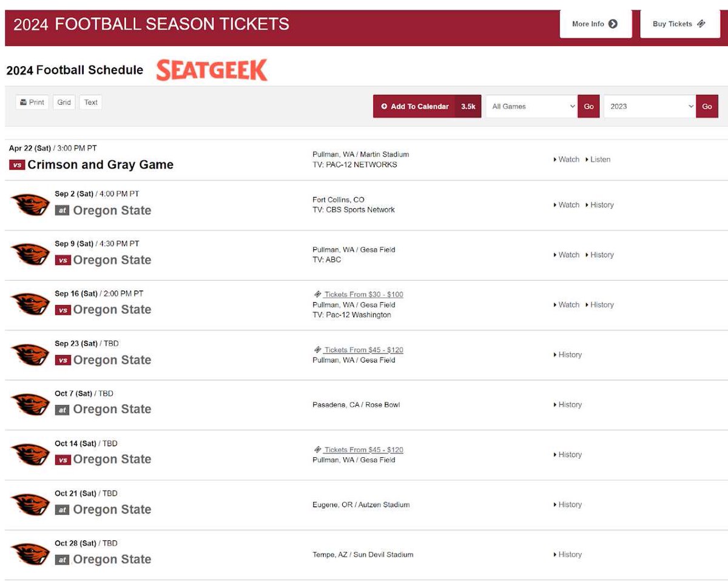This screenshot has width=728, height=581.
Task: Switch to Grid view
Action: pos(63,102)
